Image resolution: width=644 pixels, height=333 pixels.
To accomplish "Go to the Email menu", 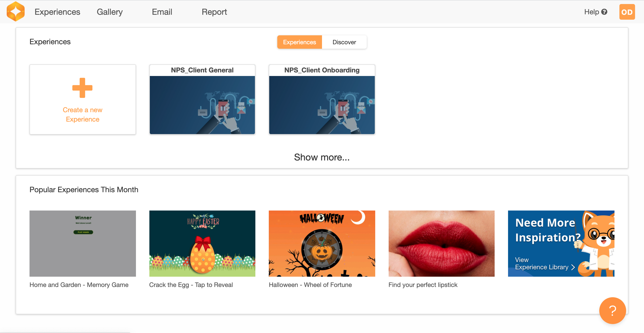I will (x=162, y=12).
